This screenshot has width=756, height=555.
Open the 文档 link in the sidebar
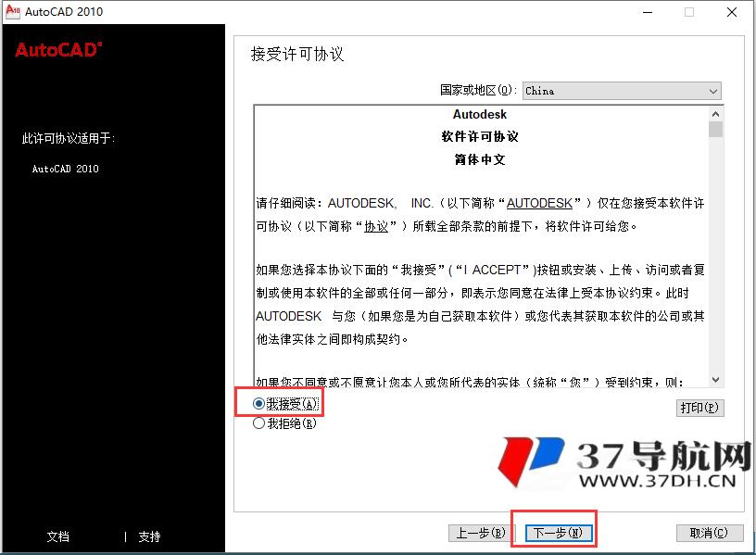(57, 536)
